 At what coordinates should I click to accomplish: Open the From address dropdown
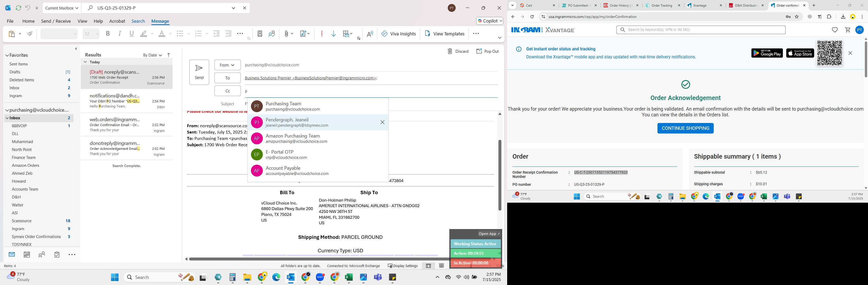click(227, 65)
